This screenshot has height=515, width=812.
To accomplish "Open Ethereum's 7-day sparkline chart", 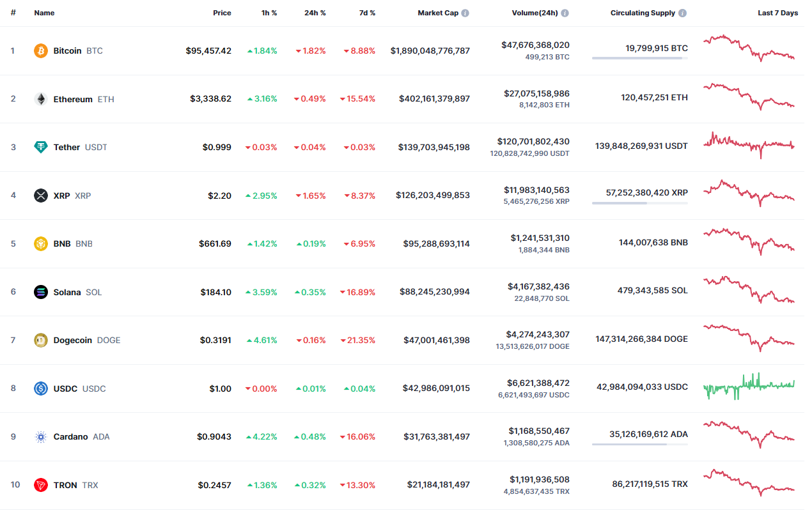I will tap(749, 96).
